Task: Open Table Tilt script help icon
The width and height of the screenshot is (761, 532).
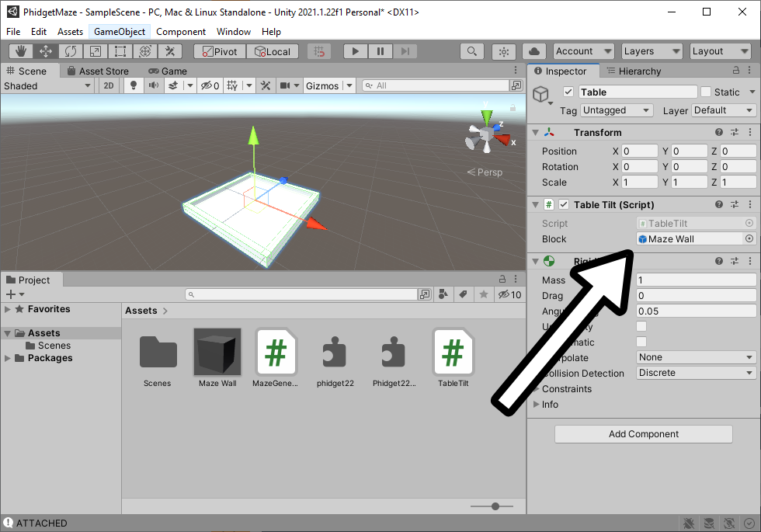Action: pyautogui.click(x=719, y=204)
